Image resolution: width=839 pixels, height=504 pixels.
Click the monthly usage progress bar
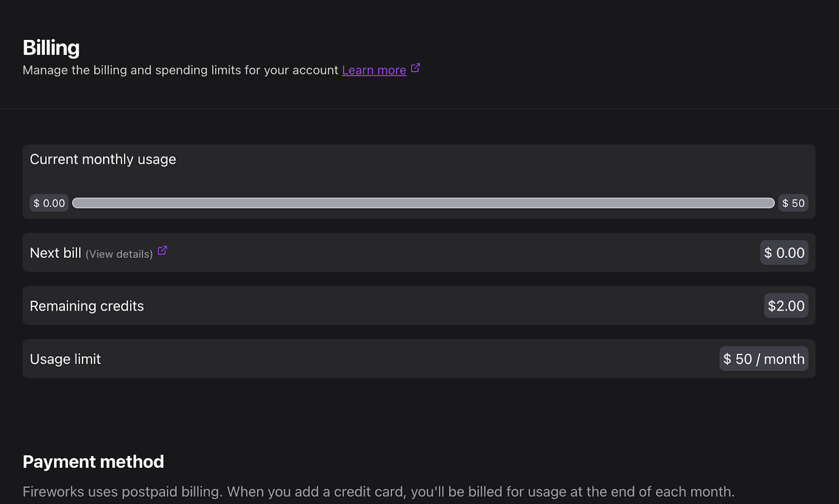(423, 203)
